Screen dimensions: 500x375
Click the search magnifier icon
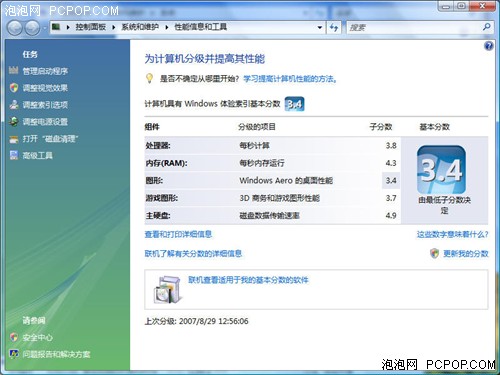(486, 27)
